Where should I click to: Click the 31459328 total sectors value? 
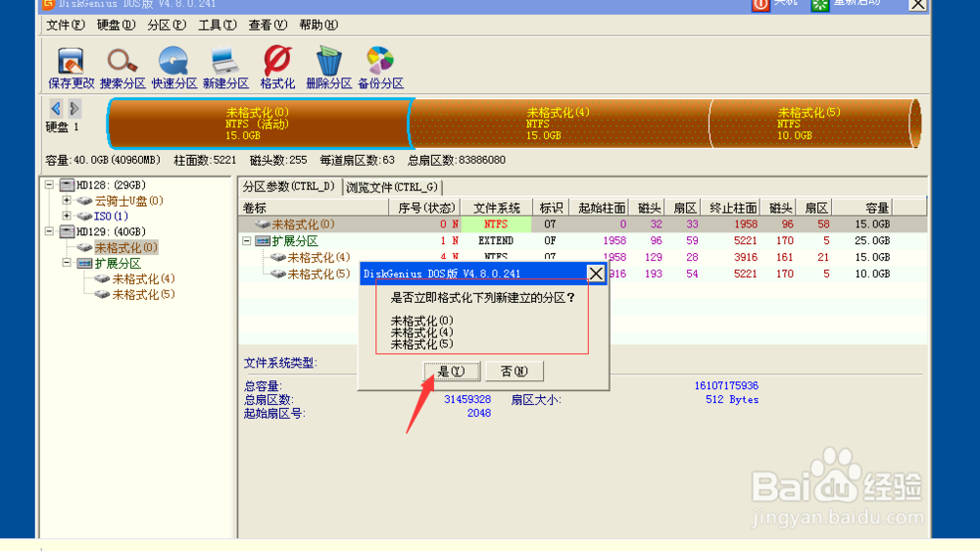(467, 399)
